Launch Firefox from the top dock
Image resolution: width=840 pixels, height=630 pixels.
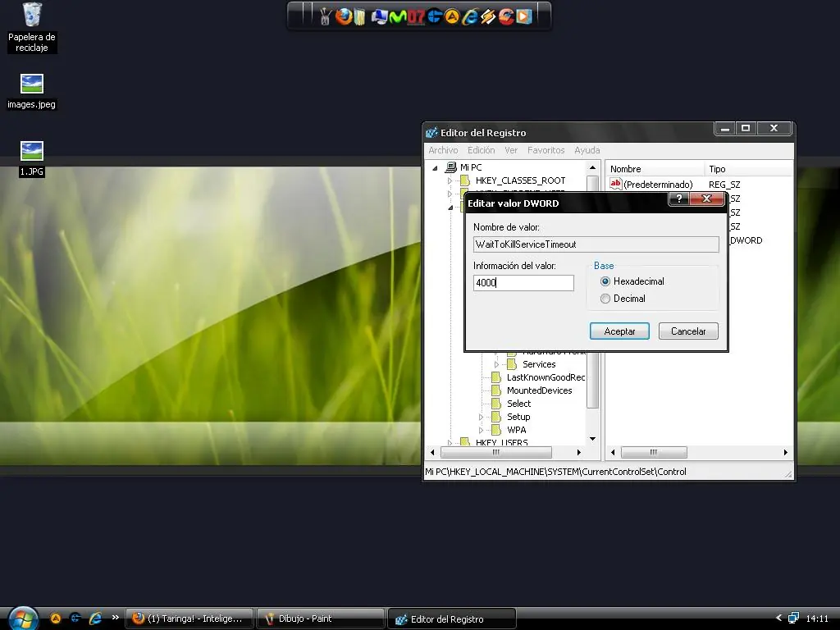click(344, 16)
